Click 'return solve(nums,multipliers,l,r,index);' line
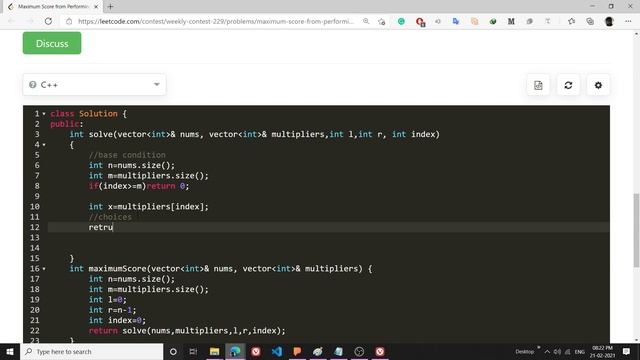Image resolution: width=640 pixels, height=360 pixels. tap(187, 331)
